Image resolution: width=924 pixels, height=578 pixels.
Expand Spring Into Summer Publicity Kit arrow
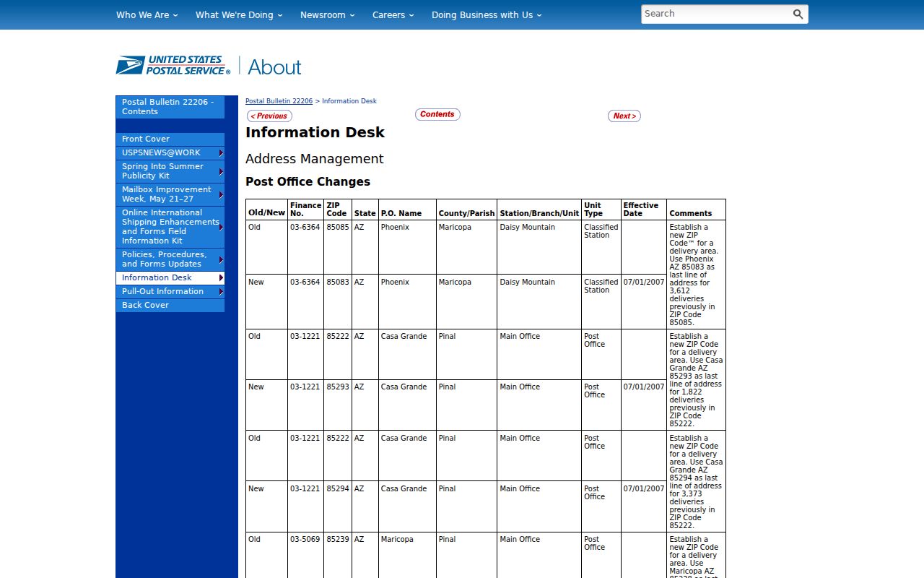coord(221,171)
